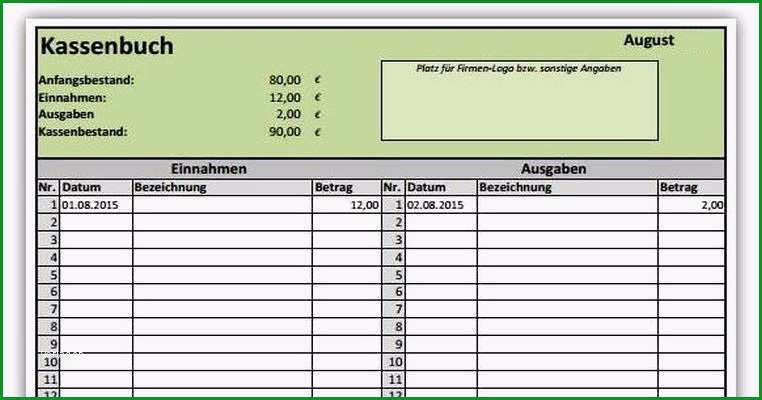762x400 pixels.
Task: Click the Einnahmen Betrag cell in row 3
Action: point(346,240)
